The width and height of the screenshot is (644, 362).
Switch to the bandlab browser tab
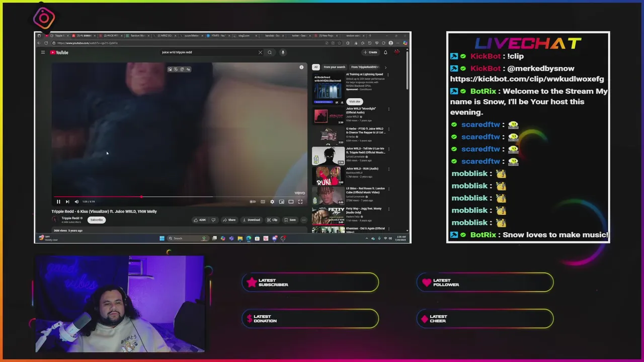[273, 36]
